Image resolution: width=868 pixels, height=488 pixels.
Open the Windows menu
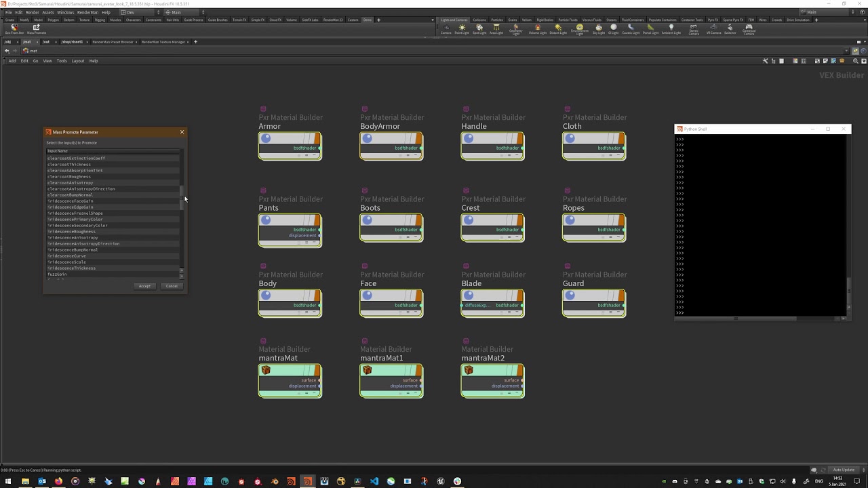[66, 12]
